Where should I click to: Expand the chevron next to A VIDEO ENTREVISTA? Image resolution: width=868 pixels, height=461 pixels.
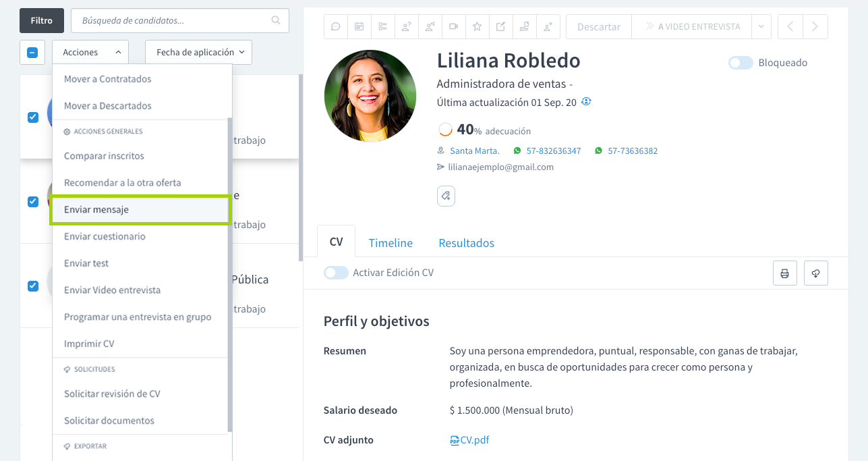(x=761, y=26)
